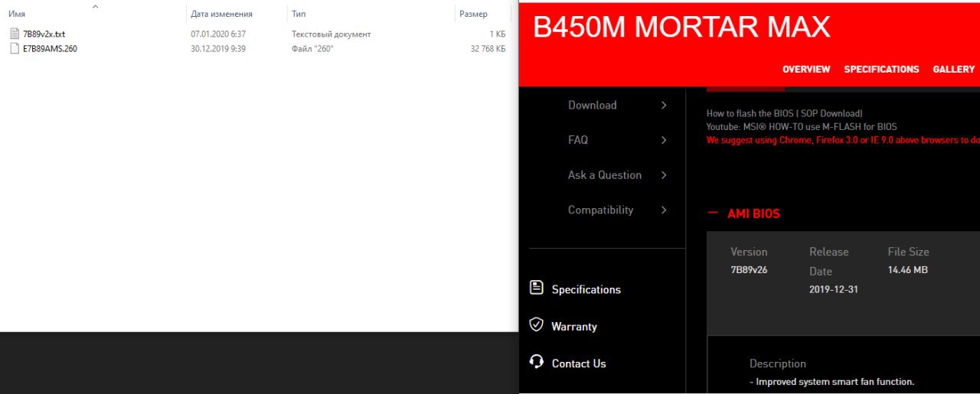Image resolution: width=980 pixels, height=394 pixels.
Task: Click the Warranty shield icon
Action: point(537,324)
